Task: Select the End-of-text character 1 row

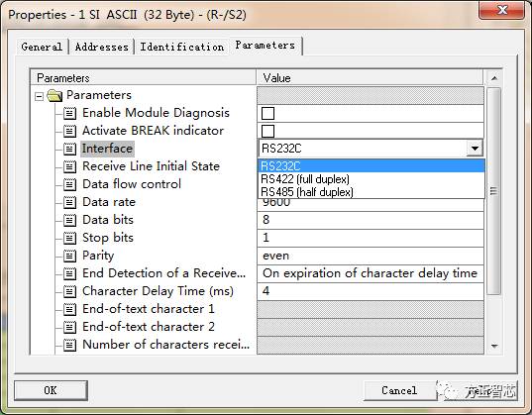Action: coord(149,309)
